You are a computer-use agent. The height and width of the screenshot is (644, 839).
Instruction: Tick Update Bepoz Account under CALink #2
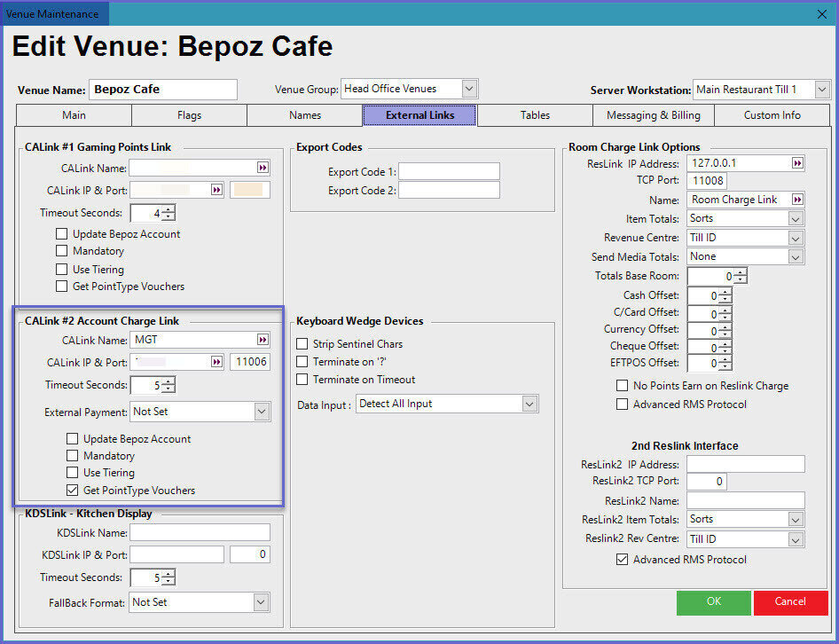(72, 439)
